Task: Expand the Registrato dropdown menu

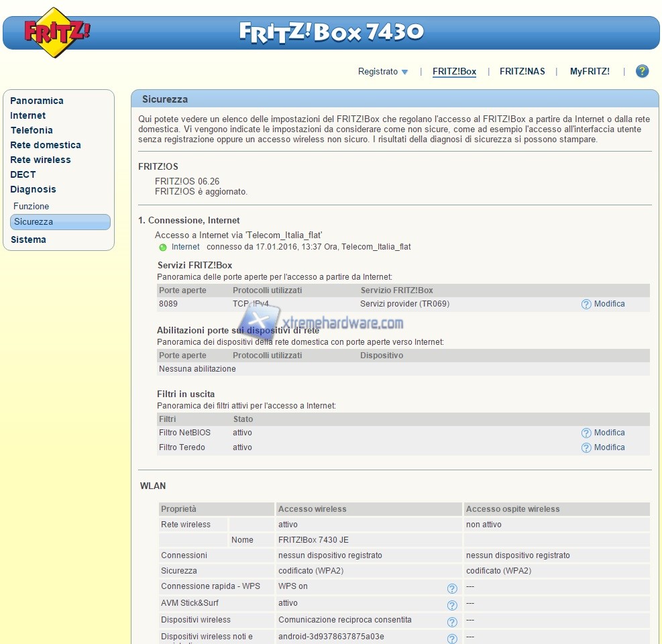Action: pyautogui.click(x=383, y=72)
